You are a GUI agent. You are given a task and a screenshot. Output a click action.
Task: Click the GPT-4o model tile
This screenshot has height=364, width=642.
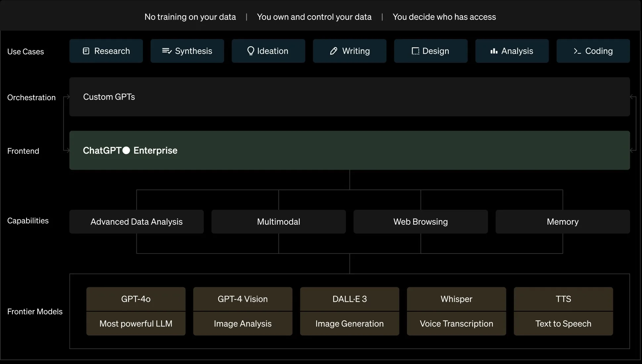[136, 299]
